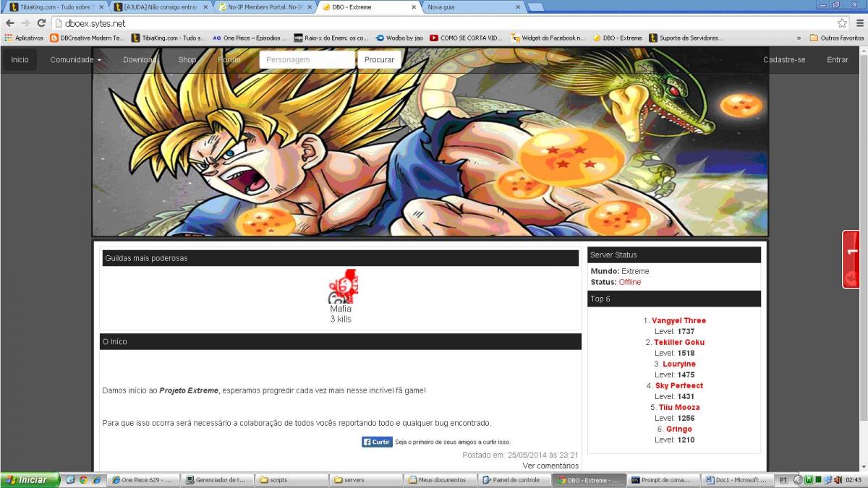This screenshot has width=868, height=488.
Task: Switch to the No-IP Members Portal tab
Action: pyautogui.click(x=265, y=7)
